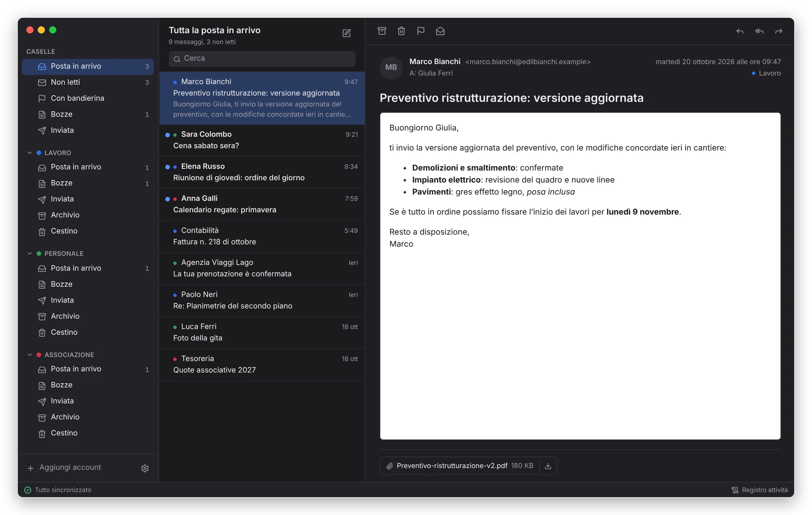Click into the Cerca search field
This screenshot has height=515, width=812.
(262, 58)
